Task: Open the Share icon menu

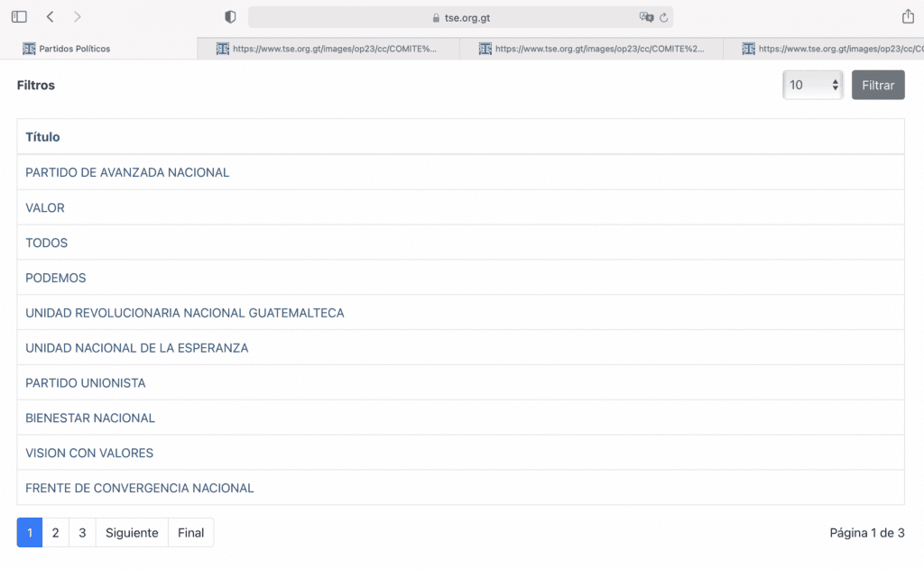Action: pos(908,17)
